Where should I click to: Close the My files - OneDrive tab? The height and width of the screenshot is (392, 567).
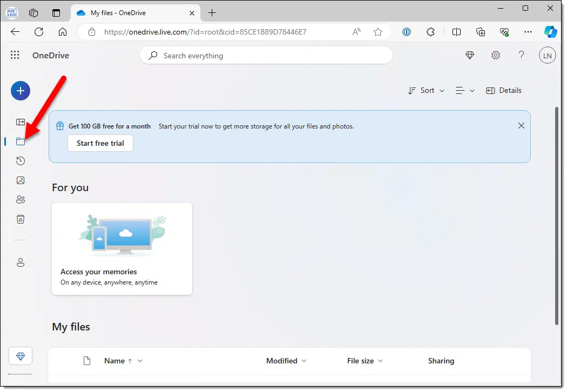tap(192, 13)
